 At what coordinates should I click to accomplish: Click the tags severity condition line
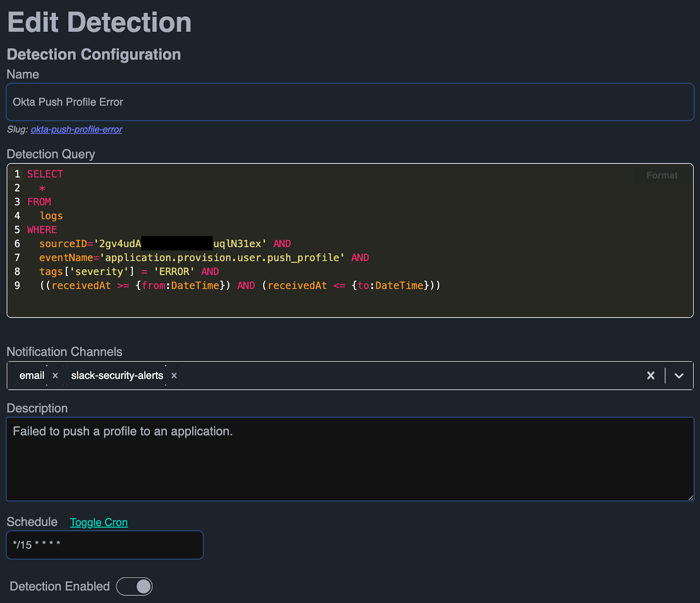pyautogui.click(x=129, y=271)
